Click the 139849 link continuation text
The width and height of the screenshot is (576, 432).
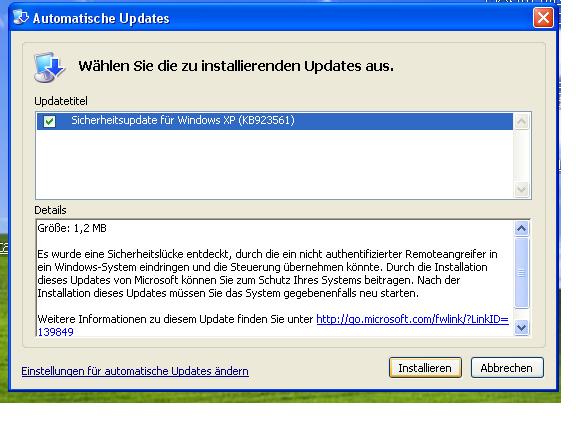click(x=55, y=332)
